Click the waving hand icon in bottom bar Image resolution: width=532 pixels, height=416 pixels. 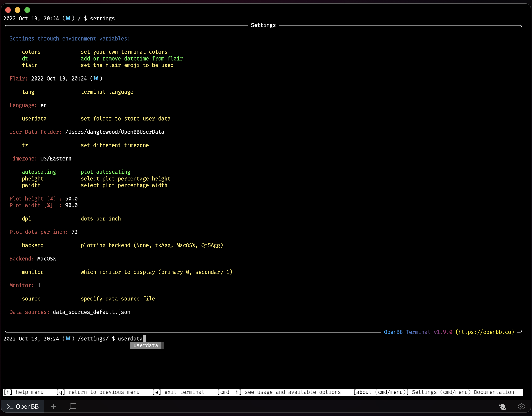click(502, 406)
